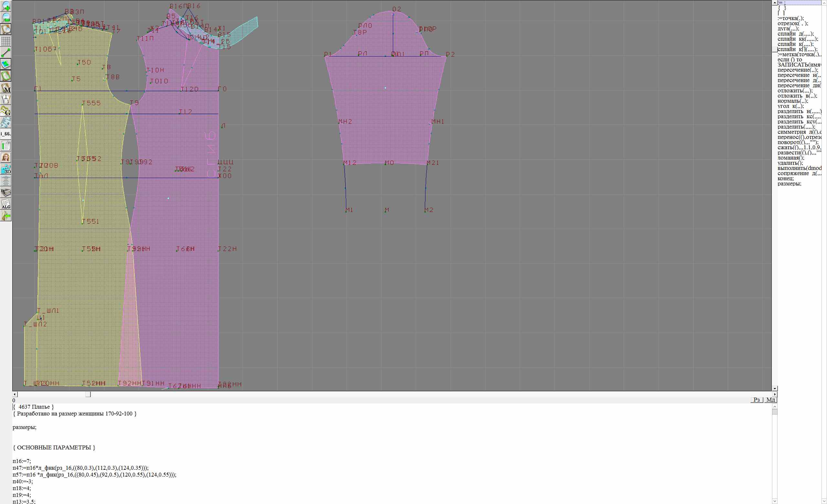The width and height of the screenshot is (827, 504).
Task: Switch to the Мд tab
Action: (770, 400)
